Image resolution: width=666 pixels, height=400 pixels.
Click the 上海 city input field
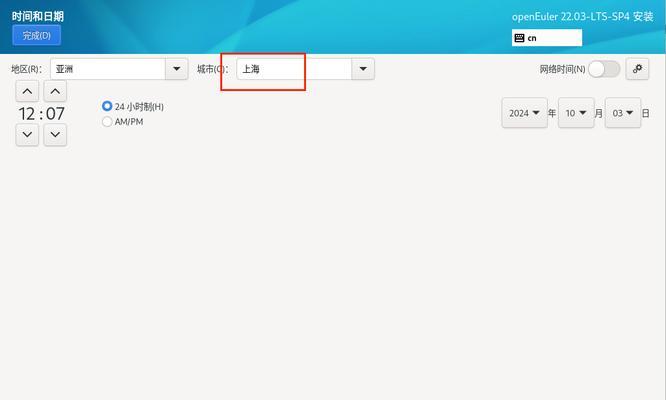pos(294,69)
